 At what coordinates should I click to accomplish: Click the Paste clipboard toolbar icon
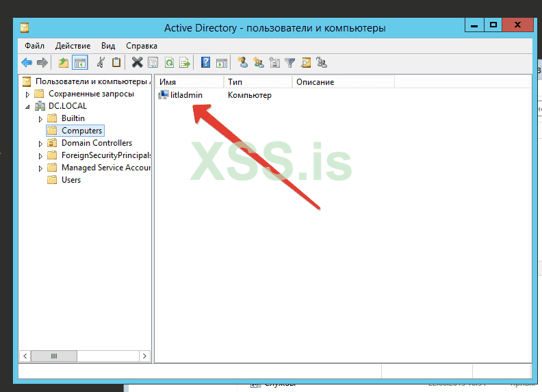116,62
